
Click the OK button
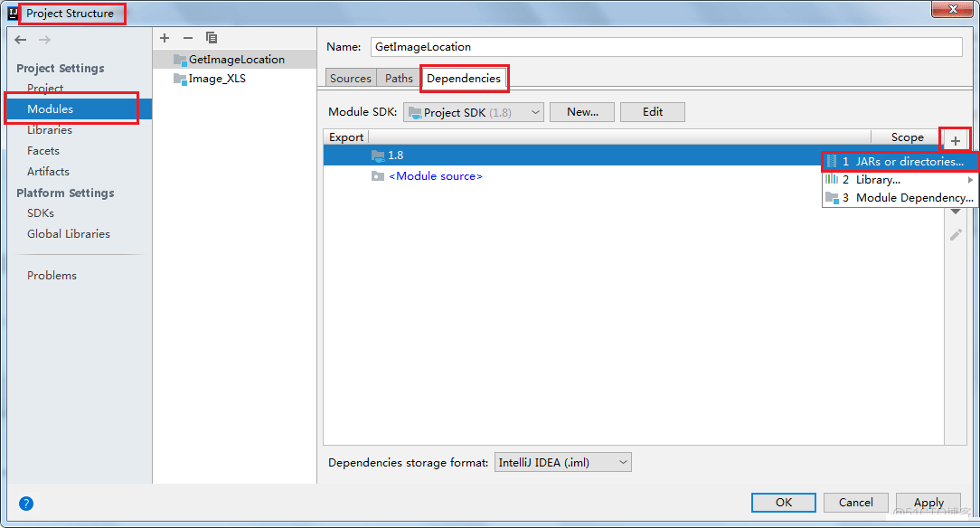(x=784, y=503)
